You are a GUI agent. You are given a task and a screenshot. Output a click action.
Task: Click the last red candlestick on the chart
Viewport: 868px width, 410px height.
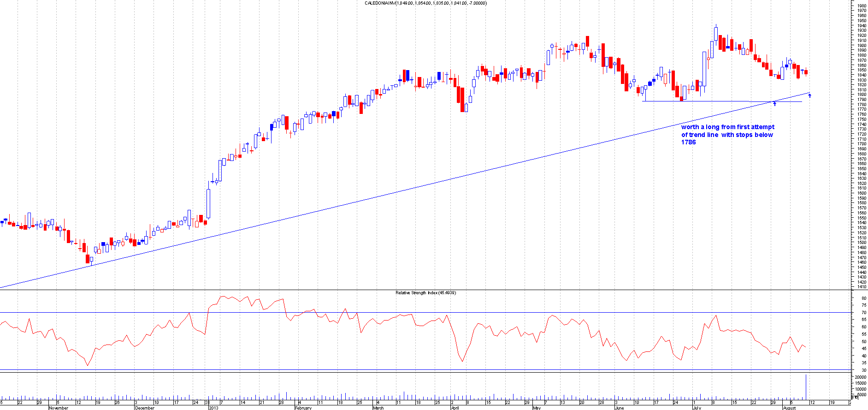pos(806,72)
